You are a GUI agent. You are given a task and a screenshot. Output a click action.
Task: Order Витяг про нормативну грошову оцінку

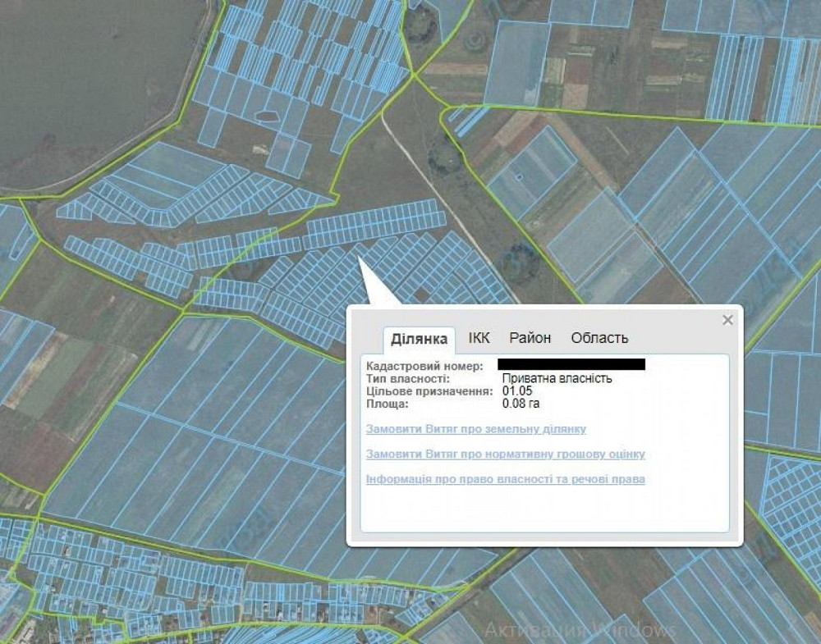pos(505,454)
